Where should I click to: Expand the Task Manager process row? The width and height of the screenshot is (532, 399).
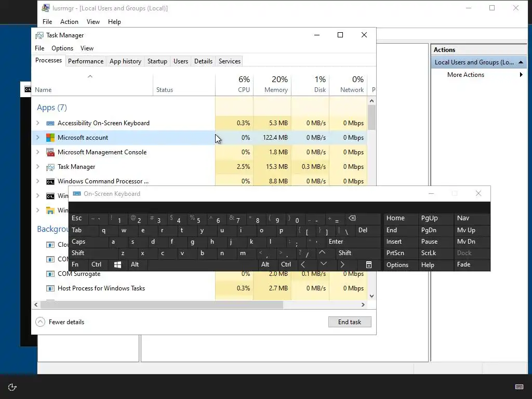[37, 167]
